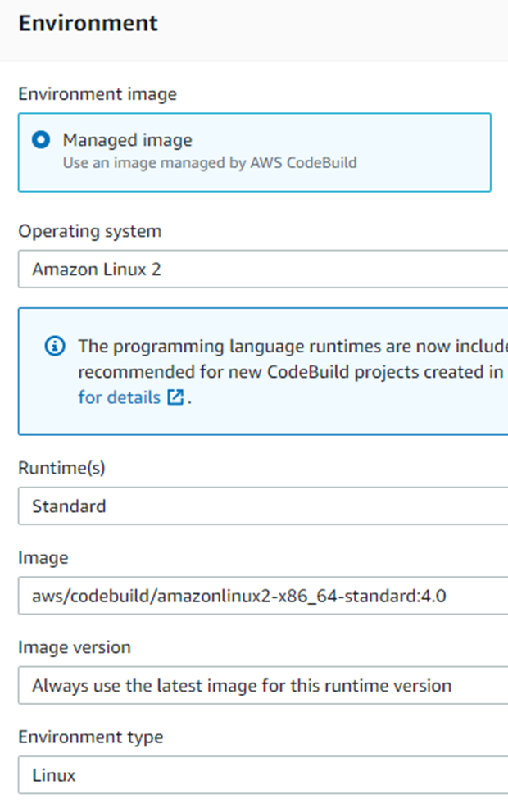Click the external link icon after "for details"
The height and width of the screenshot is (812, 508).
click(175, 397)
